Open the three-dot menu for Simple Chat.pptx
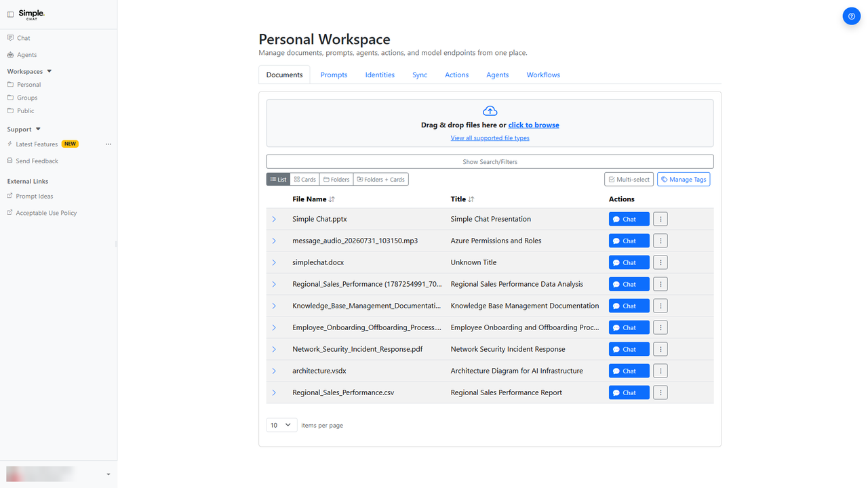 coord(660,219)
